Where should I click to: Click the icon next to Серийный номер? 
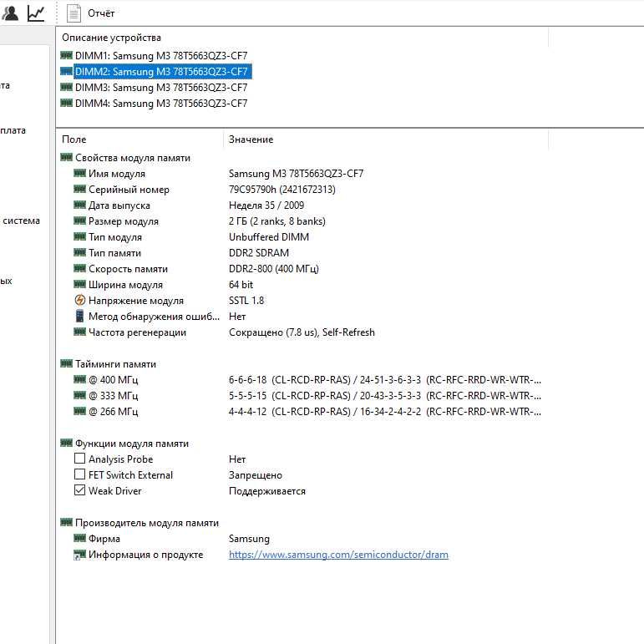click(x=79, y=189)
